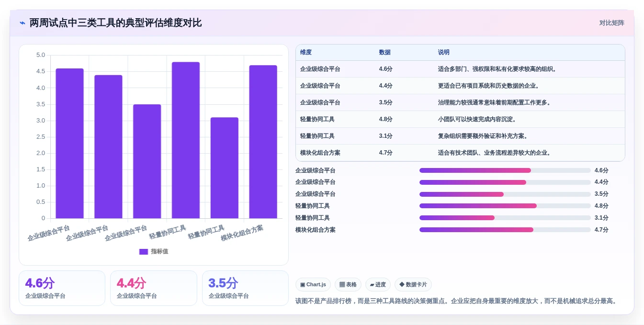Screen dimensions: 644x325
Task: Click the 模块化组合方案 progress bar labeled 4.7分
Action: pyautogui.click(x=505, y=230)
